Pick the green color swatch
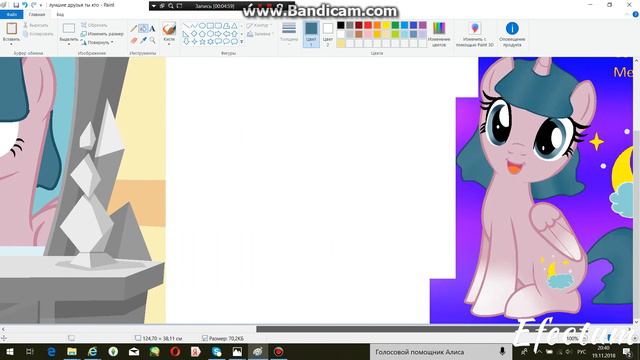Screen dimensions: 640x360 [395, 25]
